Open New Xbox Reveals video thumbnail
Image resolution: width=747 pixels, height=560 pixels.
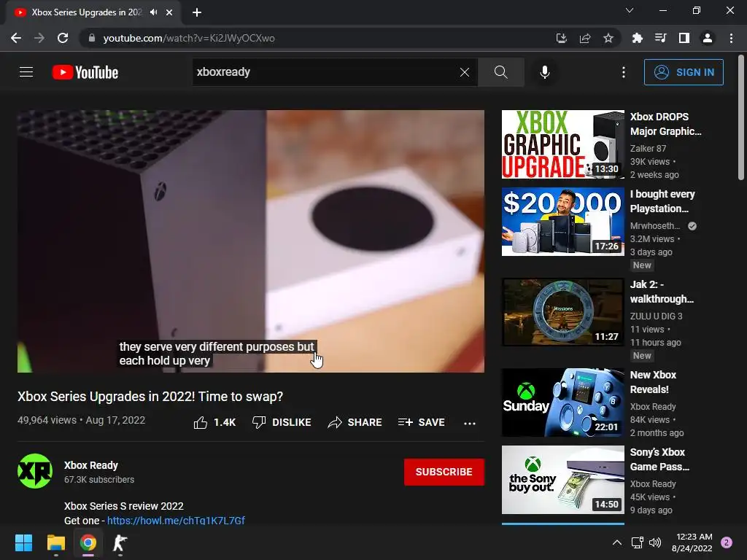(x=562, y=402)
